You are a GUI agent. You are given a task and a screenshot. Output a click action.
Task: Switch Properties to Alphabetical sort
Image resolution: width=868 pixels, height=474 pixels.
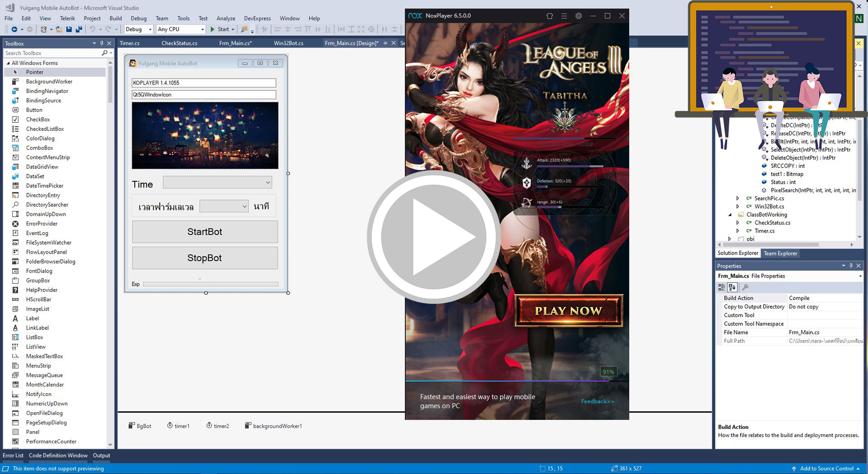(732, 288)
